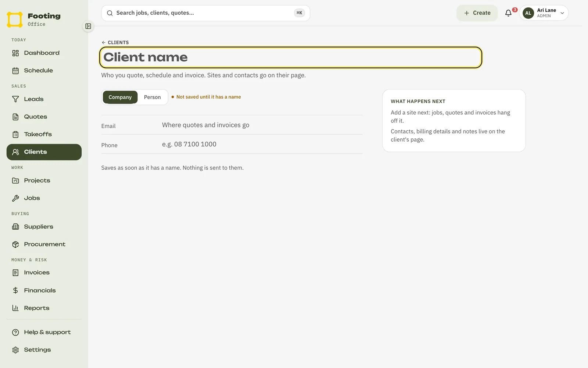The height and width of the screenshot is (368, 588).
Task: Click 'Saves as soon as it has a name' note
Action: point(172,168)
